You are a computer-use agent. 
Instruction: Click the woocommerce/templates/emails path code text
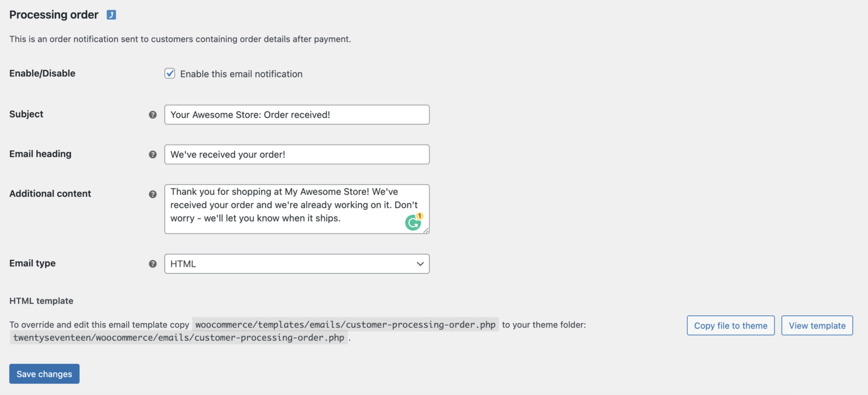pyautogui.click(x=345, y=325)
